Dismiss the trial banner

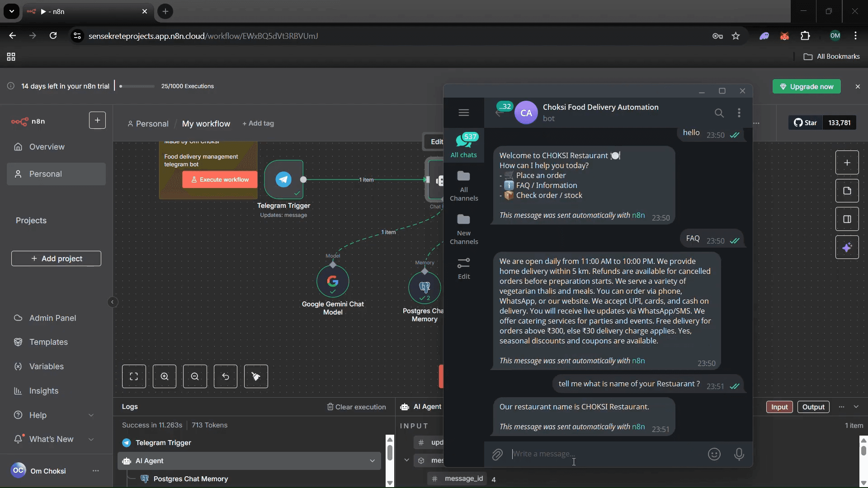[858, 86]
